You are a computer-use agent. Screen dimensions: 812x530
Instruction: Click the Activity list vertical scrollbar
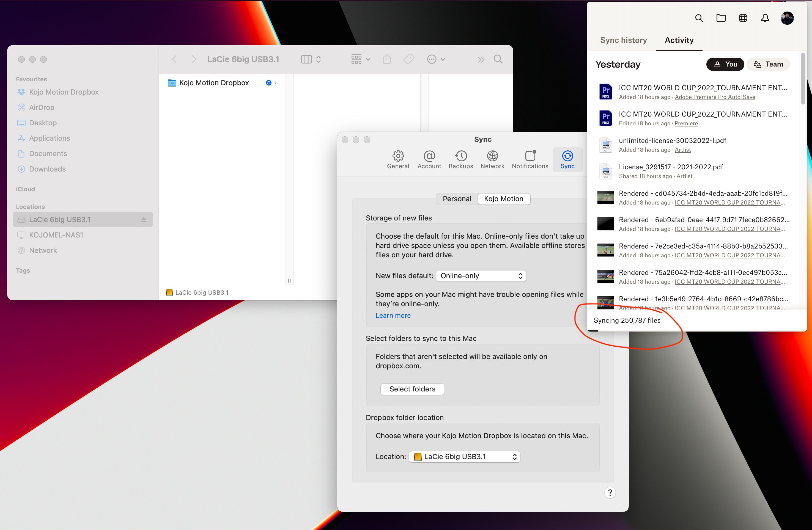pos(803,78)
